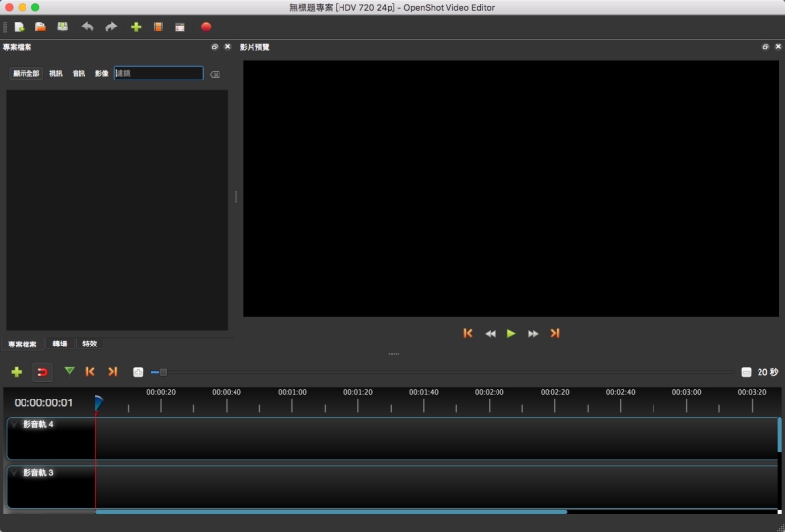Click the green plus Import Files icon
Viewport: 785px width, 532px height.
coord(136,27)
